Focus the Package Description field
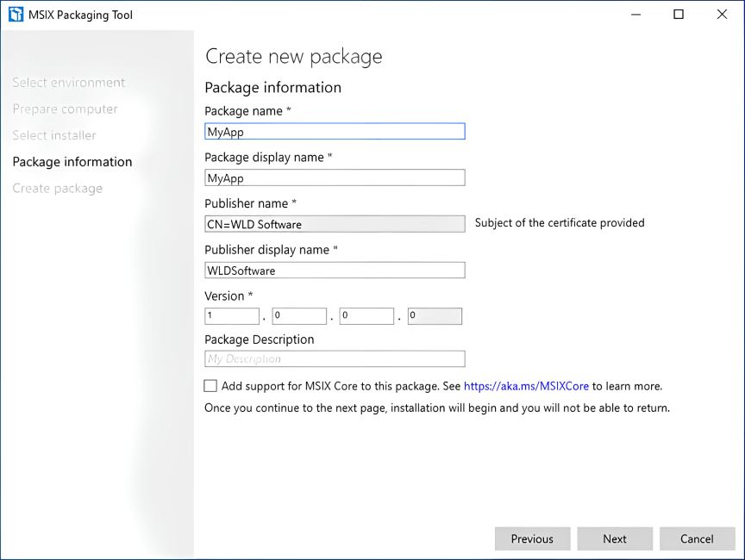Viewport: 745px width, 560px height. point(335,358)
